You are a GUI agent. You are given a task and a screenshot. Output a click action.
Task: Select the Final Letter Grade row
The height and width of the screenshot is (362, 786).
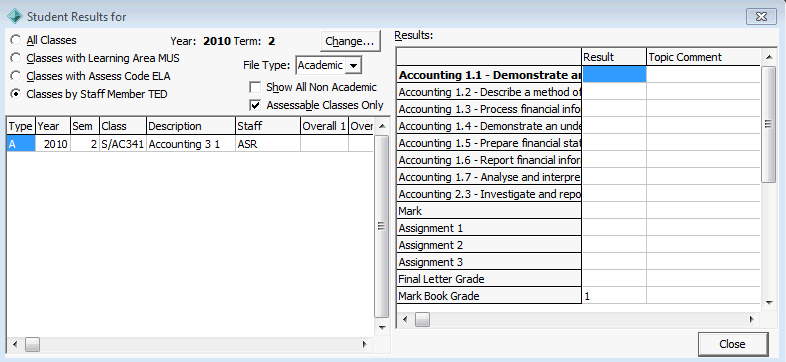click(x=489, y=279)
